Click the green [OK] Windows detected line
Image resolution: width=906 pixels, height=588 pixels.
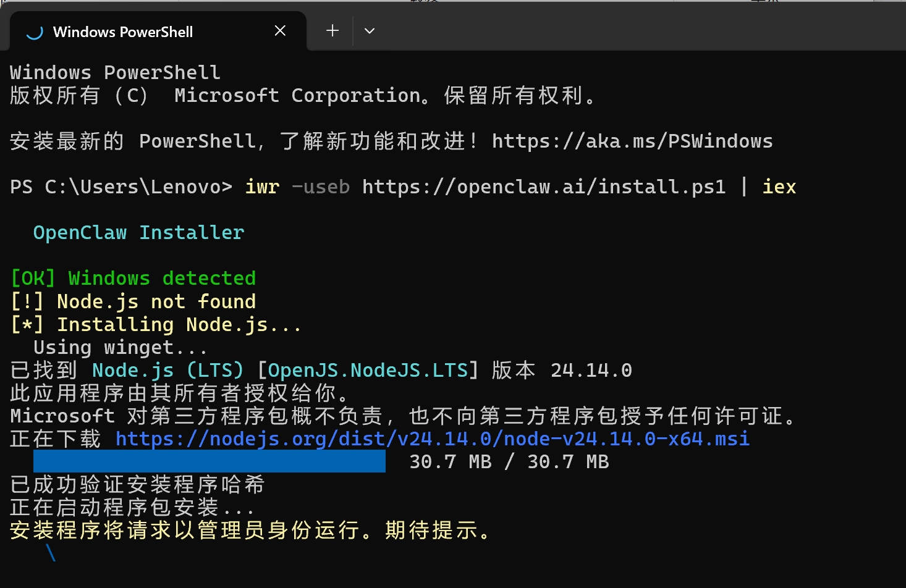coord(133,279)
